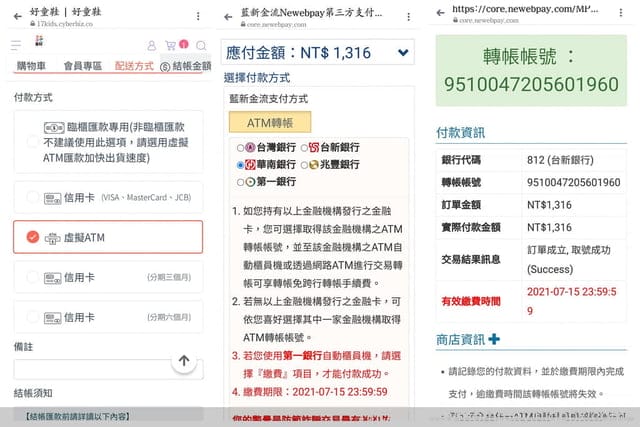640x427 pixels.
Task: Click the 備註 remarks input field
Action: point(108,369)
